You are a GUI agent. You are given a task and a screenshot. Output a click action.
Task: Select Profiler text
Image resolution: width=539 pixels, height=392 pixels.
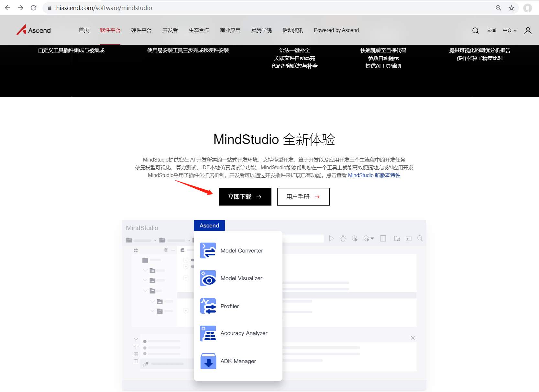(x=230, y=306)
